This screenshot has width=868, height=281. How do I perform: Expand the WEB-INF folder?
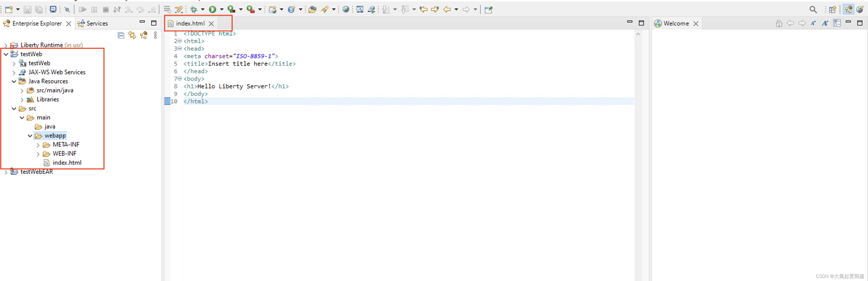38,154
